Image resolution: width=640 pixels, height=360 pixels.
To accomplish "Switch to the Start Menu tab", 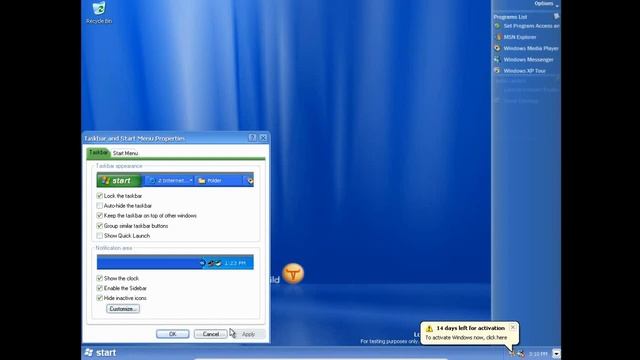I will [x=125, y=153].
